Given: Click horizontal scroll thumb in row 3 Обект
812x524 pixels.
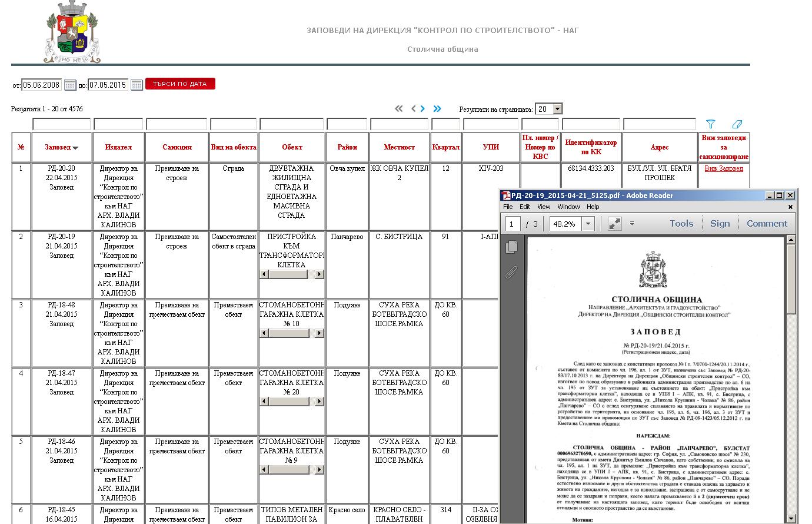Looking at the screenshot, I should tap(288, 333).
